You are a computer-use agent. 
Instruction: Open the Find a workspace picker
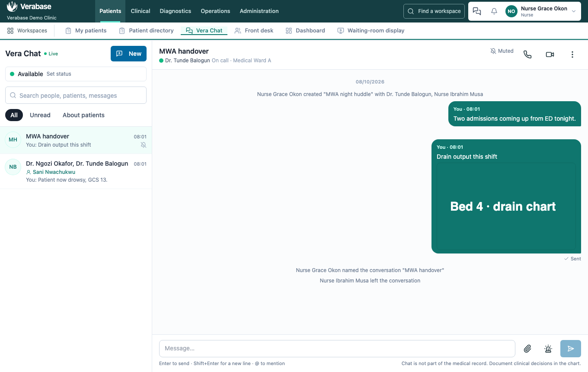coord(434,11)
